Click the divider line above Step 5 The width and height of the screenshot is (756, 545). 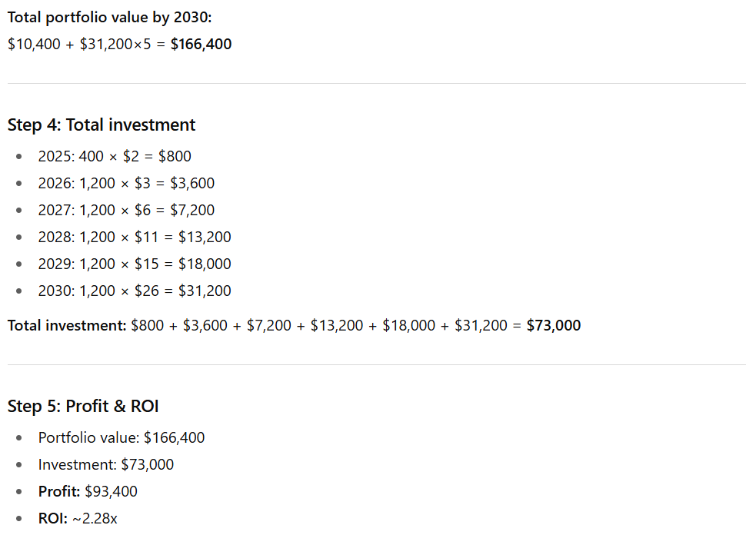point(377,364)
